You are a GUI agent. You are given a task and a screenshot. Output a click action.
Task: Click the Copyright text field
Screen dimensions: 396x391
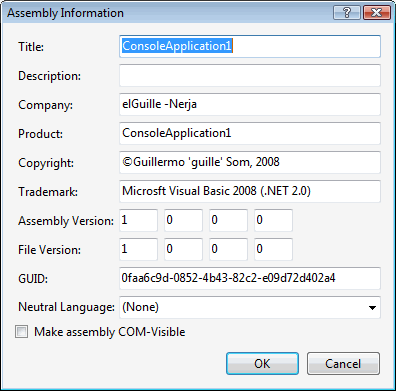click(250, 162)
